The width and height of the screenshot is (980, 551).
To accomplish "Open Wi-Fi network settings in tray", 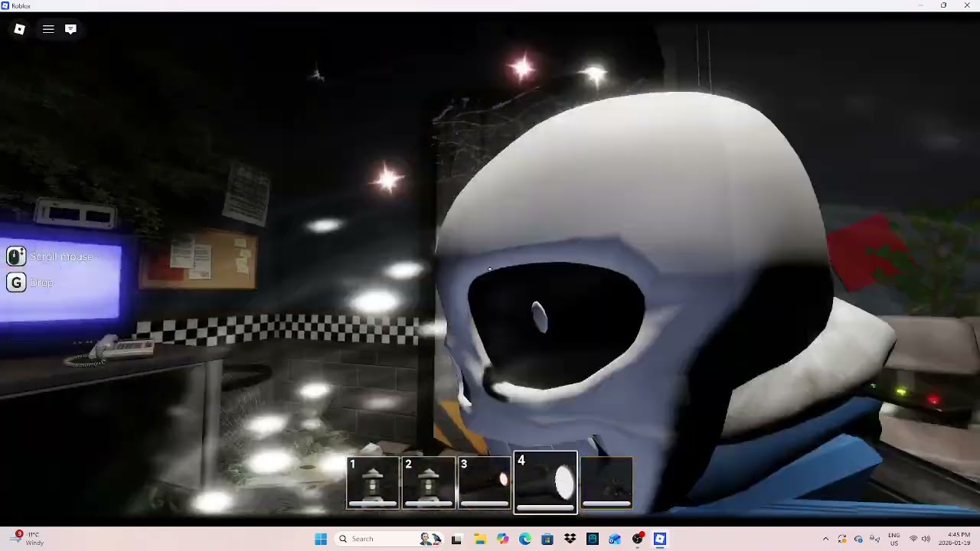I will (913, 539).
